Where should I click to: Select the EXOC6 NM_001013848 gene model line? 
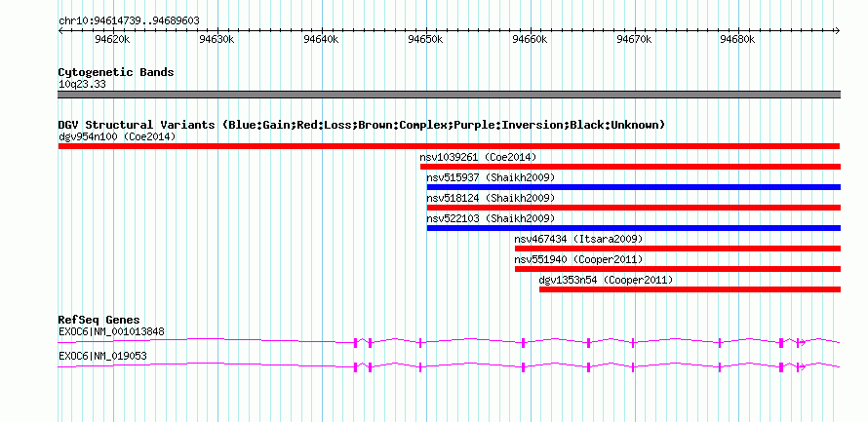[x=449, y=342]
